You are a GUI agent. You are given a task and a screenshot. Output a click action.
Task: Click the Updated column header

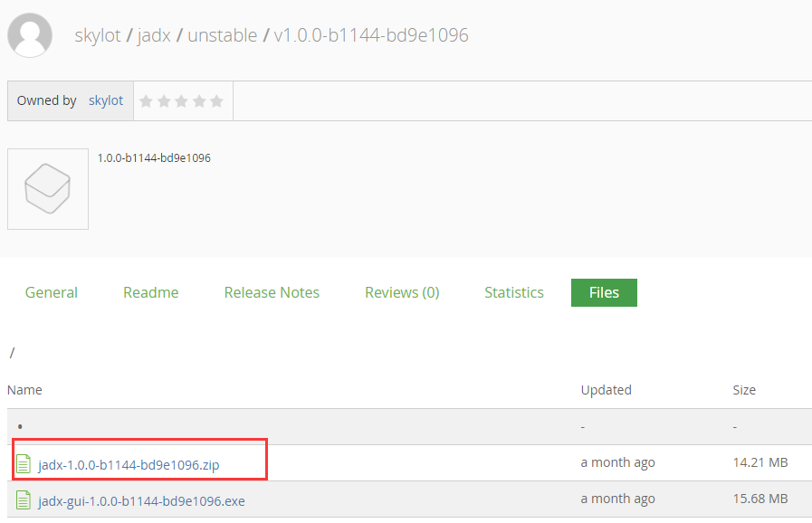tap(606, 390)
